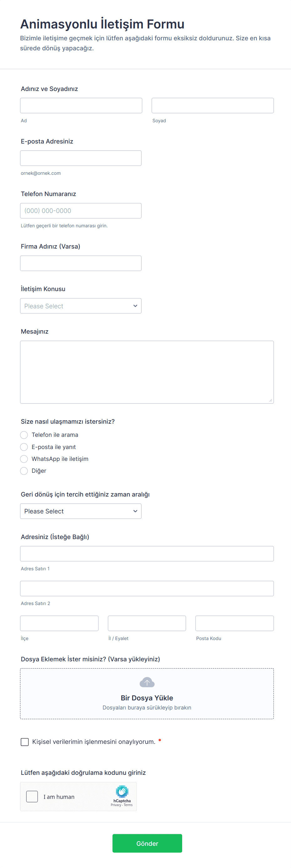Screen dimensions: 291x868
Task: Select the Telefon ile arama option
Action: tap(24, 435)
